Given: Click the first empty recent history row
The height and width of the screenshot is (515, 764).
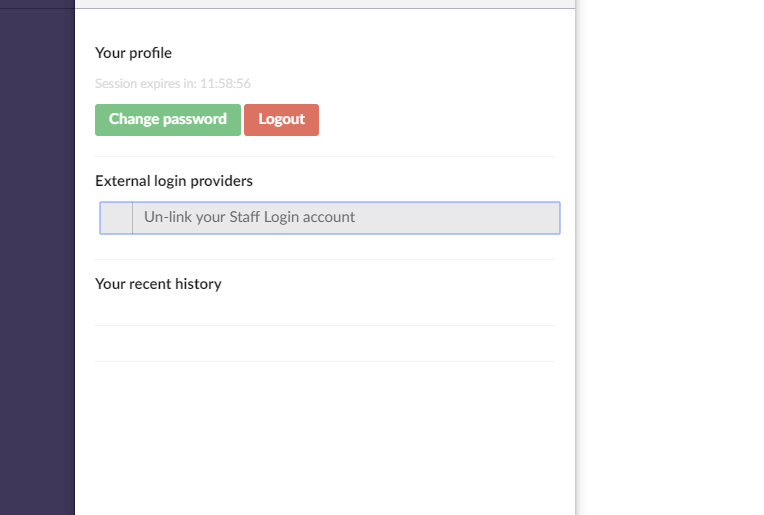Looking at the screenshot, I should [325, 310].
